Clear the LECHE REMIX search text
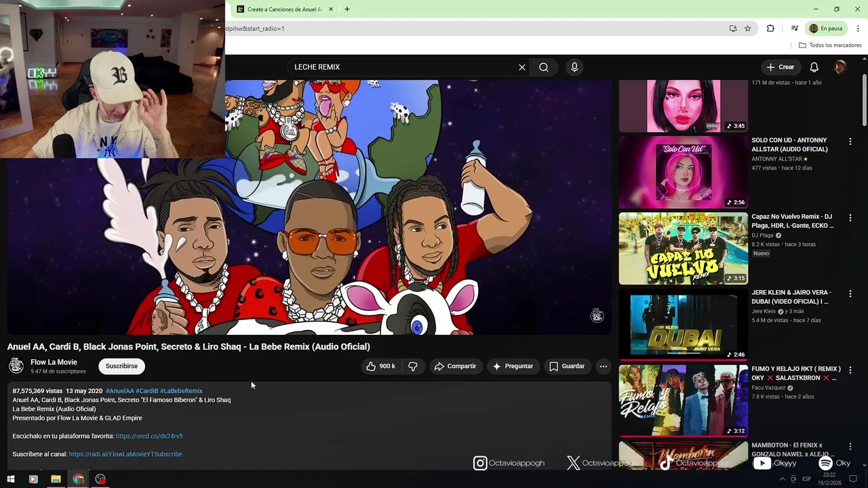The image size is (868, 488). pos(522,67)
